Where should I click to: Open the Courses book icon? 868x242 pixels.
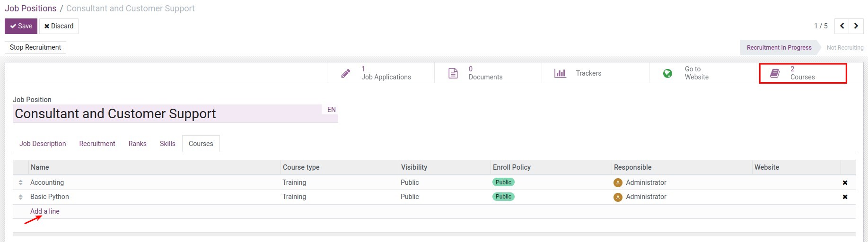click(775, 73)
